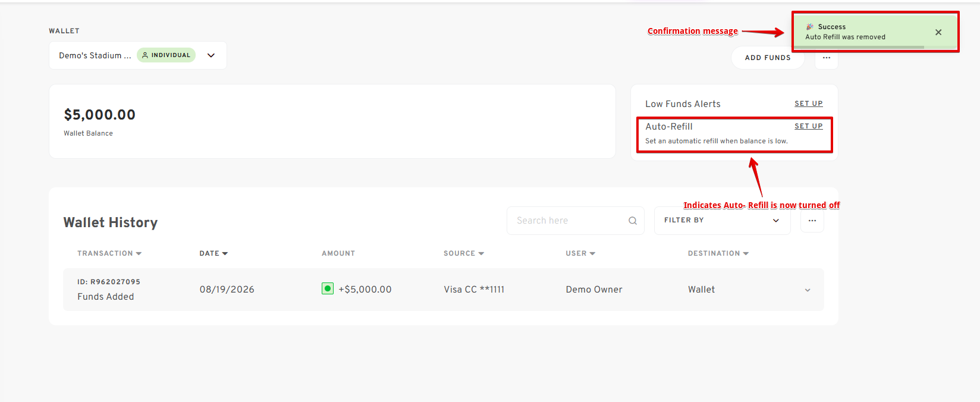Open the wallet selector dropdown chevron
This screenshot has height=402, width=980.
coord(211,55)
